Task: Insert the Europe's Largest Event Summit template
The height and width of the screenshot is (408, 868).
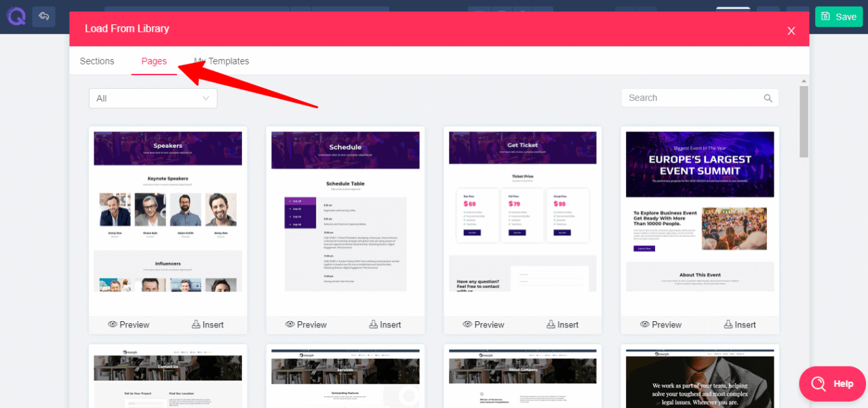Action: tap(740, 325)
